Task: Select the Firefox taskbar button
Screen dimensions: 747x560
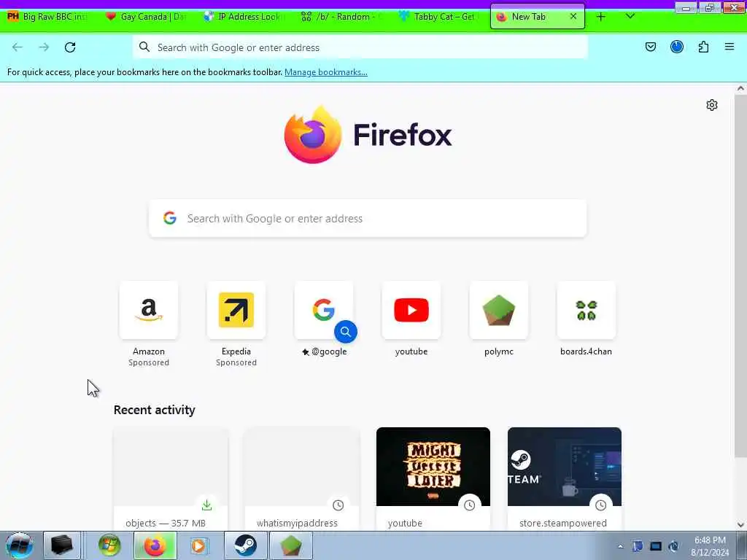Action: [x=155, y=545]
